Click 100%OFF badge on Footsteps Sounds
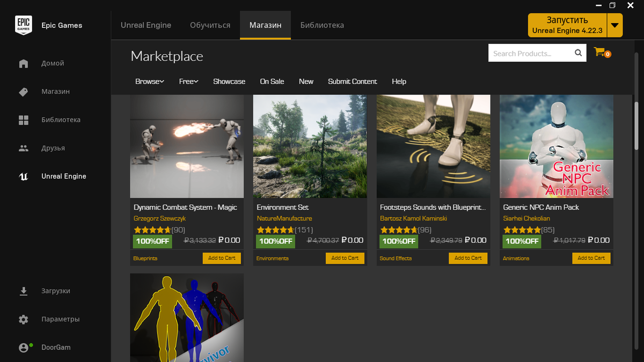The height and width of the screenshot is (362, 644). 399,241
